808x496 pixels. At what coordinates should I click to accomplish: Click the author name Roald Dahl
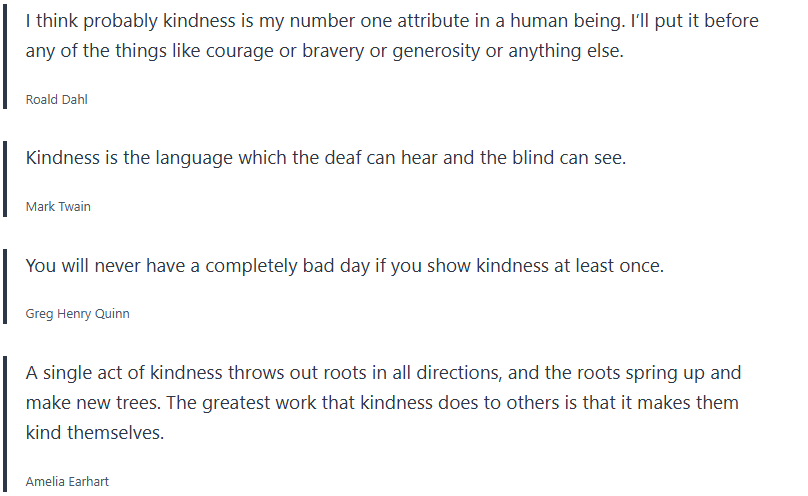point(56,99)
